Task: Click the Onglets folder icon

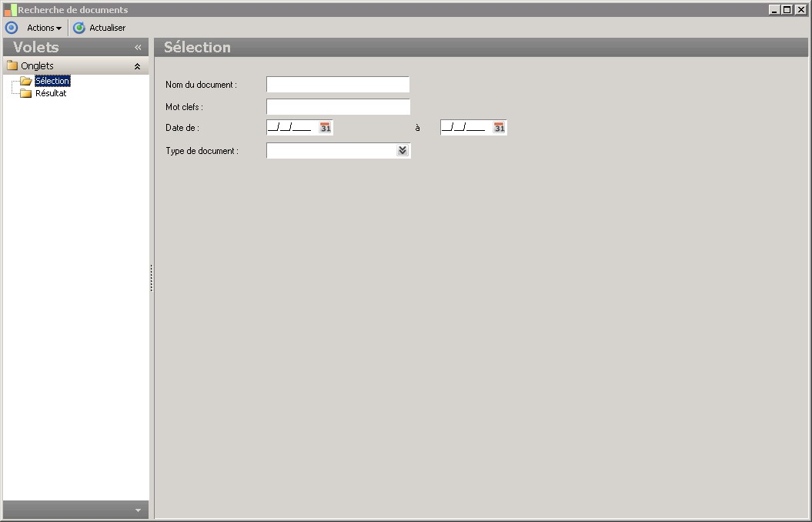Action: 12,65
